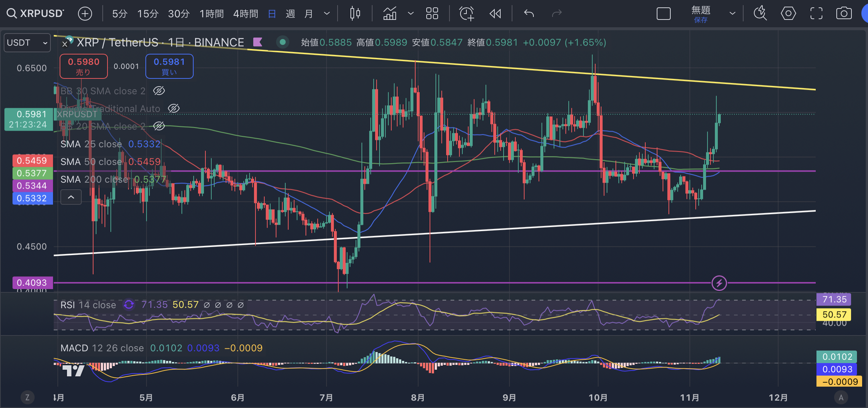
Task: Take a chart snapshot
Action: pos(844,14)
